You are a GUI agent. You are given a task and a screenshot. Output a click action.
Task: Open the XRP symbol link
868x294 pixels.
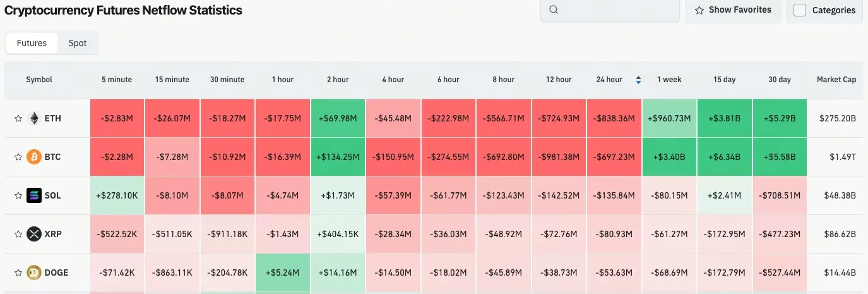(x=52, y=234)
